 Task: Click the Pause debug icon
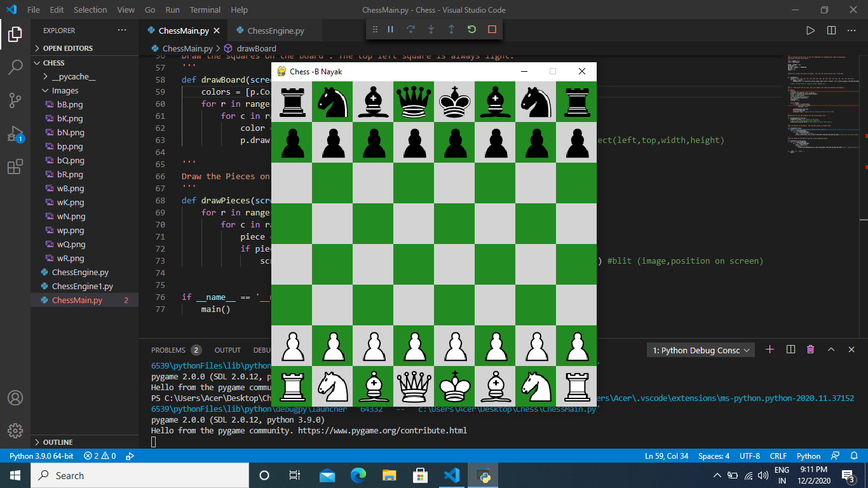coord(390,29)
